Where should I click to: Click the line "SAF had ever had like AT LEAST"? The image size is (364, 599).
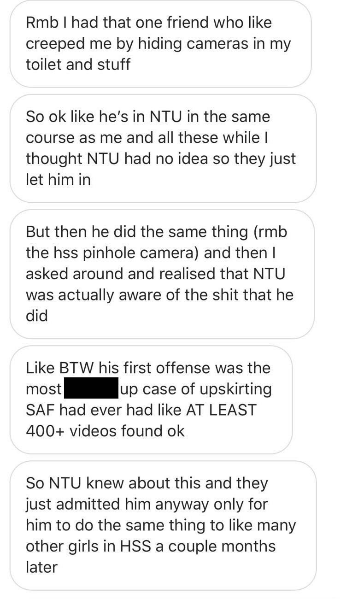141,410
